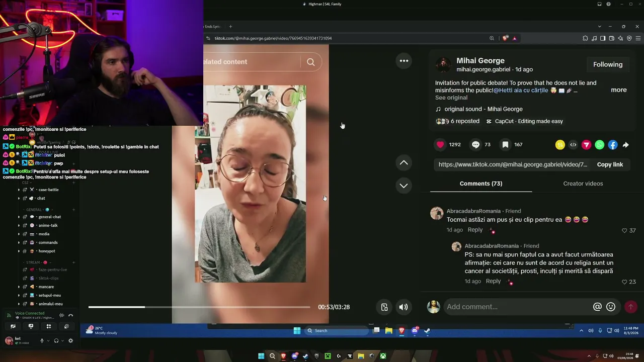The image size is (644, 362).
Task: Open the embed code icon
Action: coord(573,145)
